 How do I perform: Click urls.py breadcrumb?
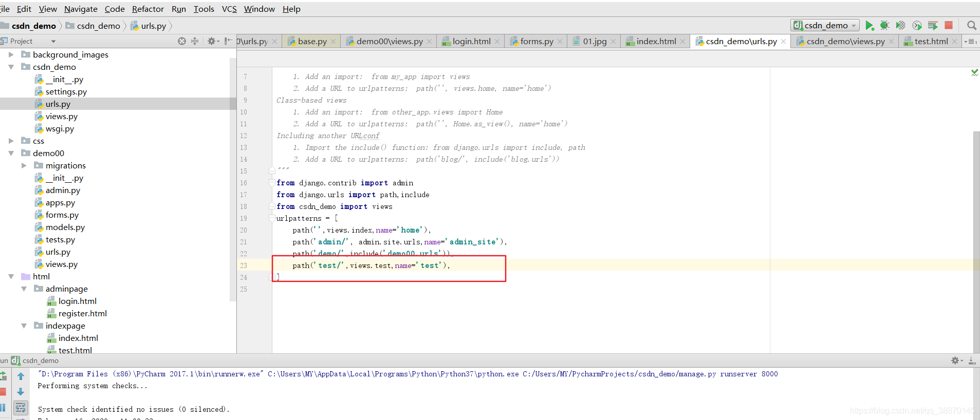pyautogui.click(x=148, y=26)
